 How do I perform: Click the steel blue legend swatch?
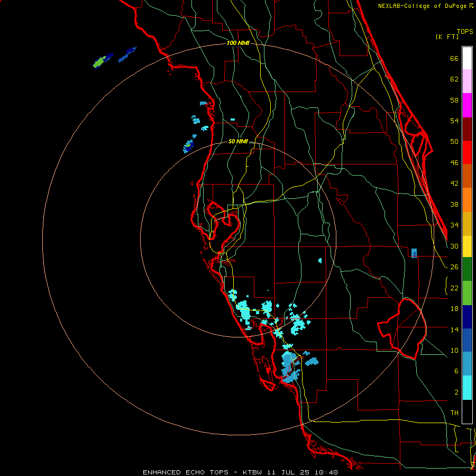coord(467,364)
